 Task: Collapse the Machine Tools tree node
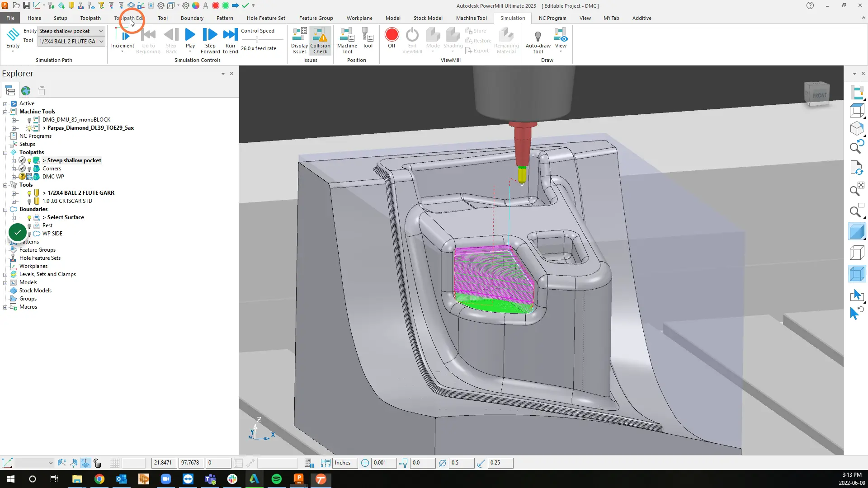tap(5, 112)
